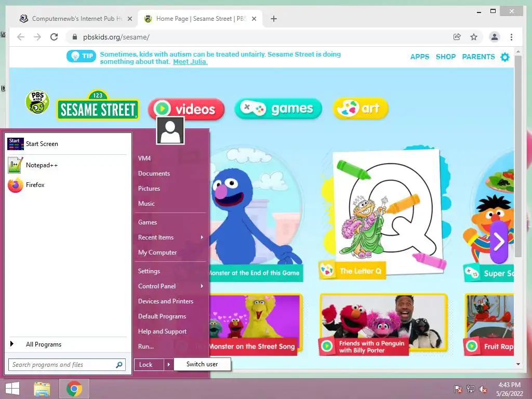
Task: Open the SHOP link
Action: tap(445, 57)
